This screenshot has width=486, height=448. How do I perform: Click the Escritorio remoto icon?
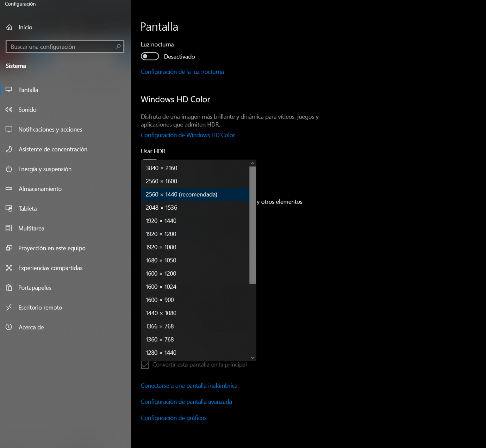[x=9, y=307]
